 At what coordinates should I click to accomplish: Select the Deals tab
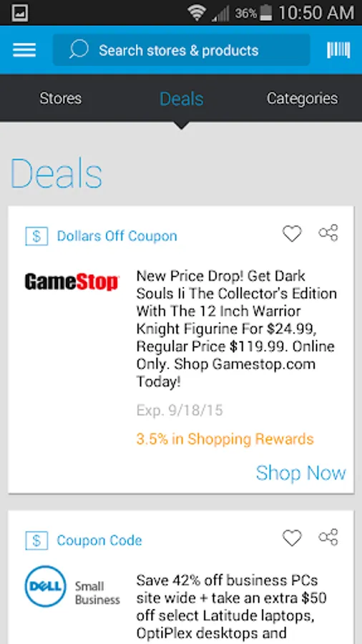coord(181,99)
